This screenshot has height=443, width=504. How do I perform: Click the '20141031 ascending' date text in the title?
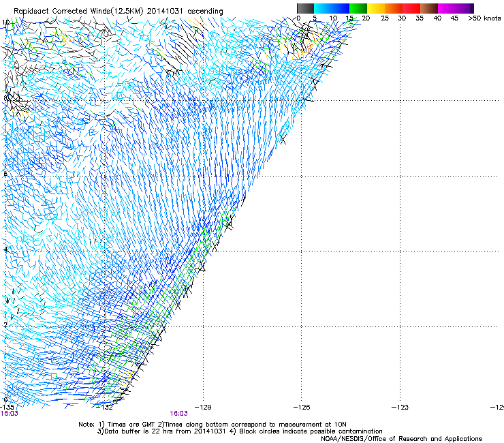point(185,11)
